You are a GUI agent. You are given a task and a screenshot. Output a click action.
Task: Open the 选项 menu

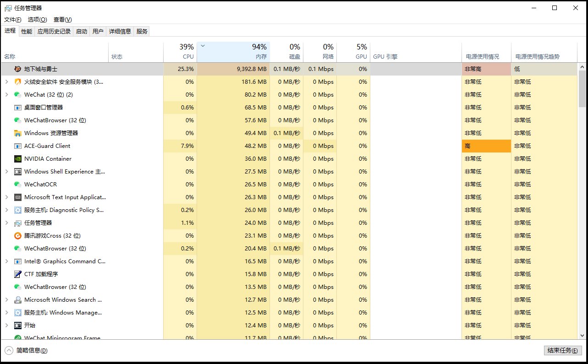click(x=37, y=20)
